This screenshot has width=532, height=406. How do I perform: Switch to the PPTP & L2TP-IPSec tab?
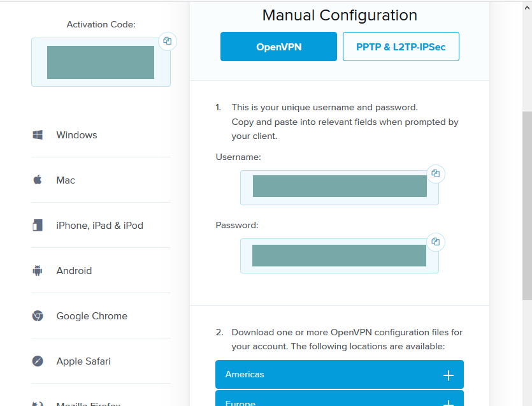(401, 46)
